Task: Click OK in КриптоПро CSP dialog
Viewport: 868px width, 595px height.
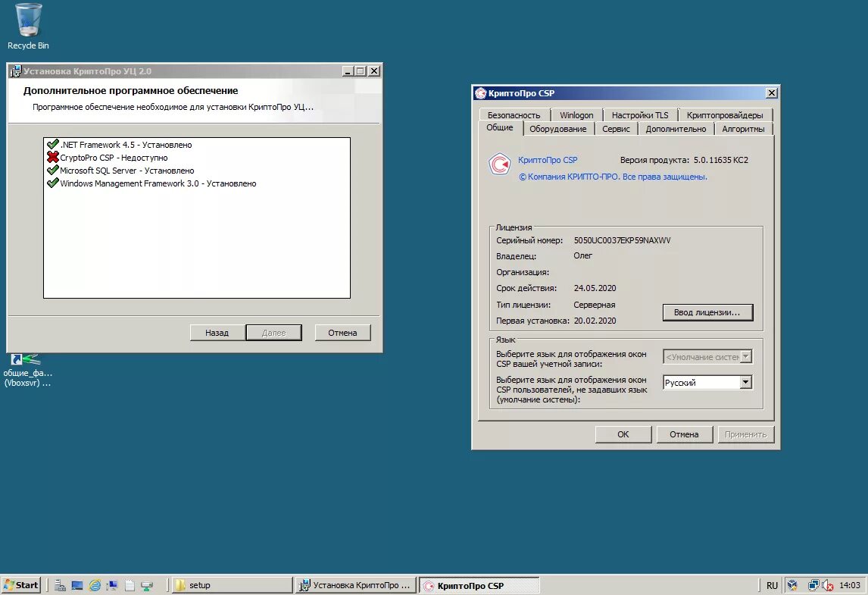Action: [x=623, y=434]
